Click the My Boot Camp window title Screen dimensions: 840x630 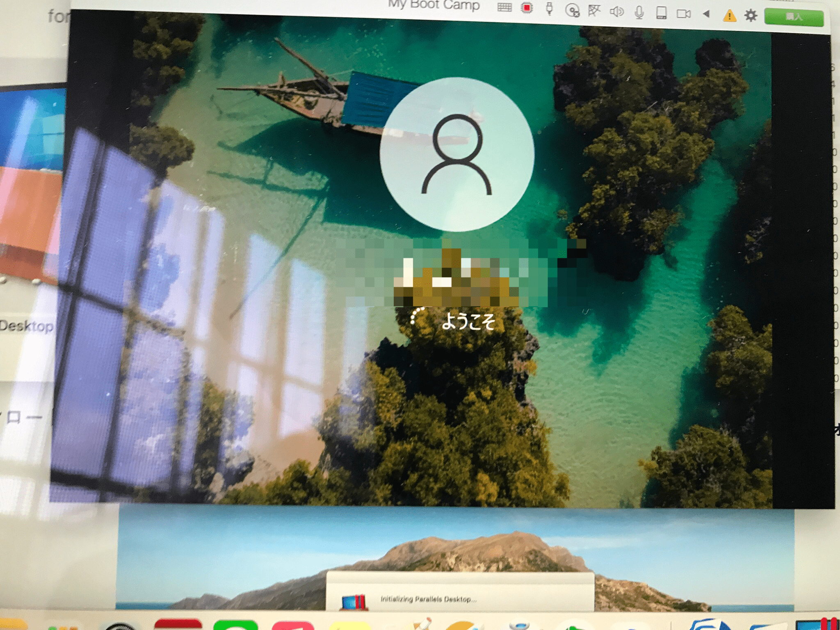click(x=434, y=5)
